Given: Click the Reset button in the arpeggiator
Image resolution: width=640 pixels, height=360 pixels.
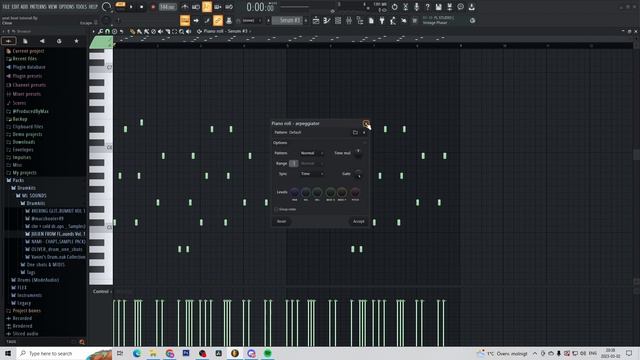Looking at the screenshot, I should pos(282,221).
